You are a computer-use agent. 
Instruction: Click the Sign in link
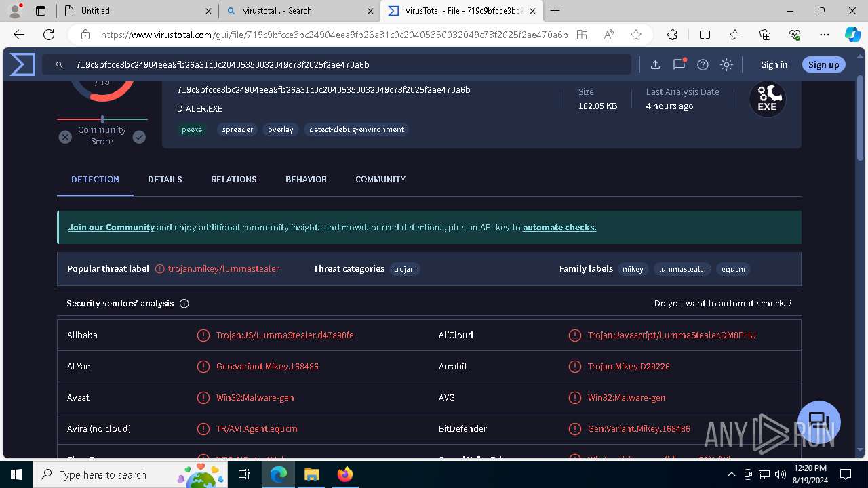coord(774,64)
